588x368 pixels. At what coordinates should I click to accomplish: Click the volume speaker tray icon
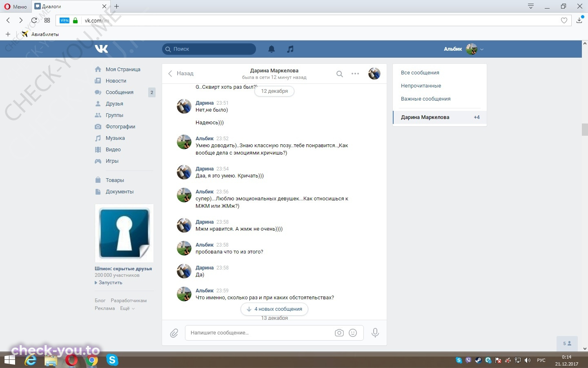(528, 360)
